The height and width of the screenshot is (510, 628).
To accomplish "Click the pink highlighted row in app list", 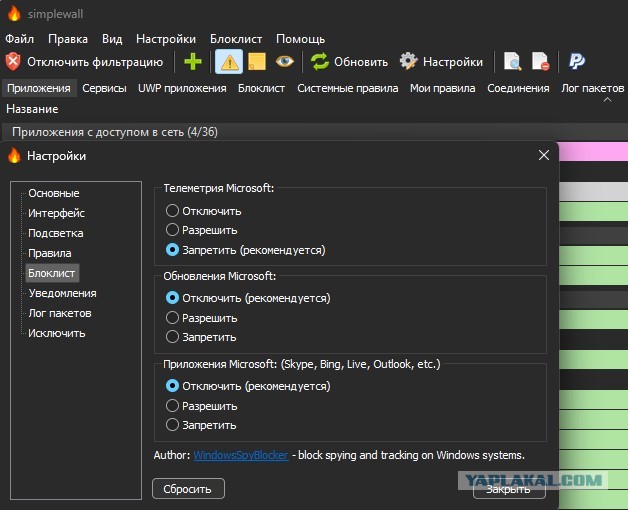I will click(x=593, y=152).
